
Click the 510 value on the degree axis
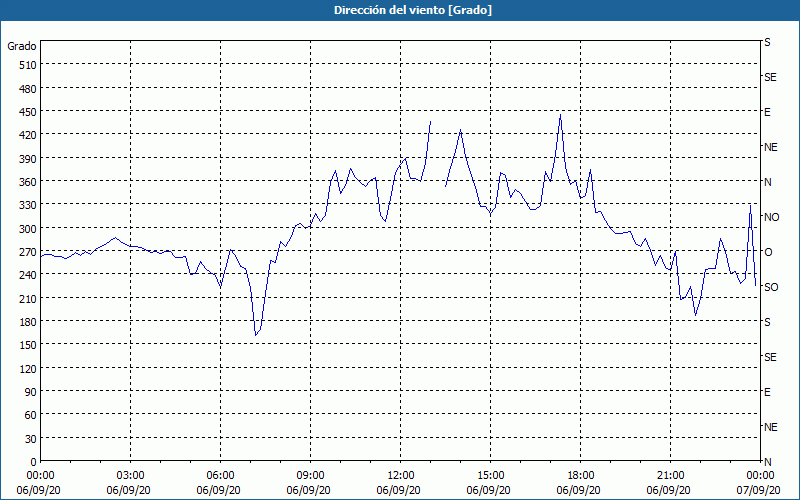point(28,65)
